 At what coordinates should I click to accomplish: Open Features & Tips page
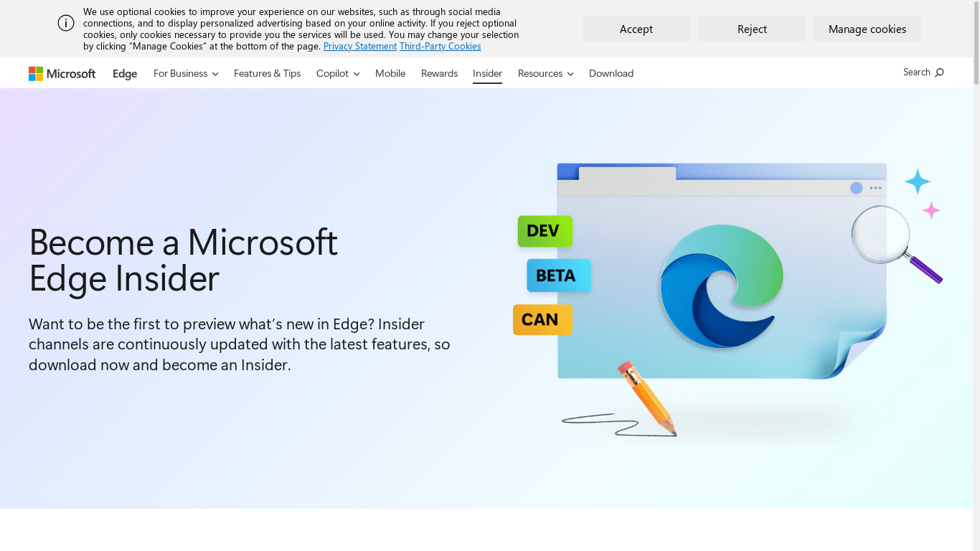pyautogui.click(x=267, y=73)
